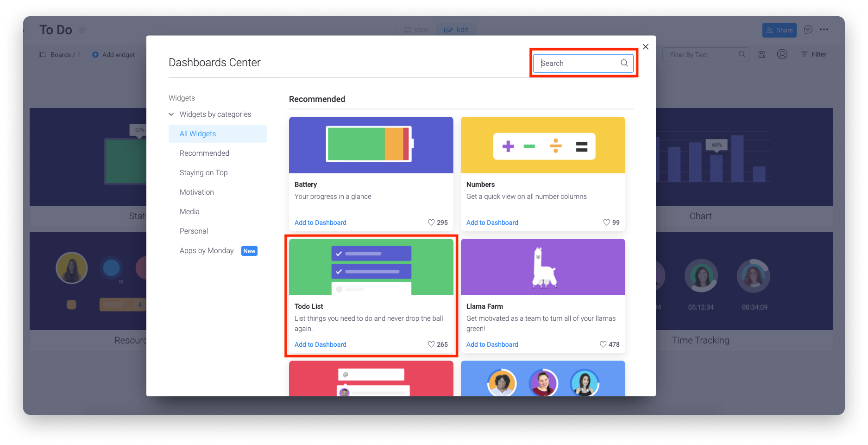Add Todo List widget to dashboard
Screen dimensions: 868x445
point(321,344)
